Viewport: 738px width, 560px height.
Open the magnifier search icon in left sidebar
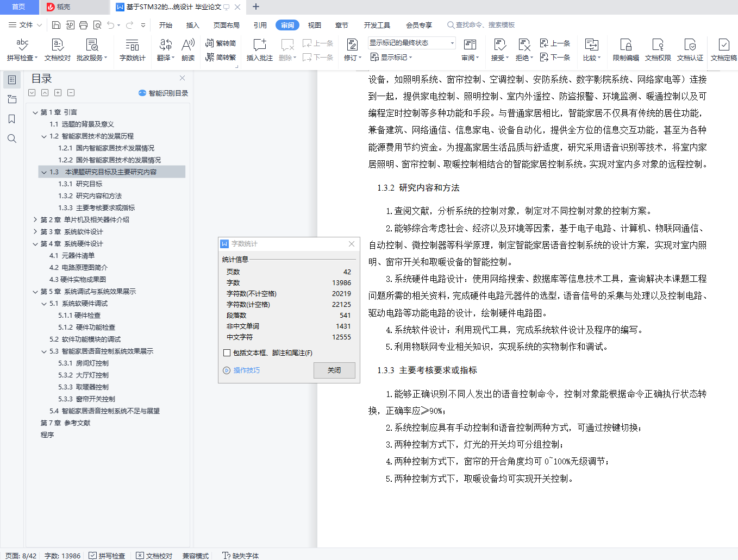pos(12,139)
